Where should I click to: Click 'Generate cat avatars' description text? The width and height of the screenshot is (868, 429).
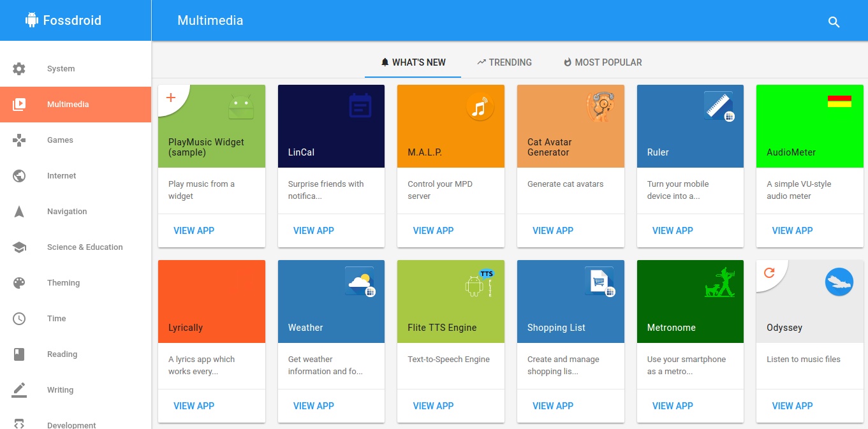[565, 184]
